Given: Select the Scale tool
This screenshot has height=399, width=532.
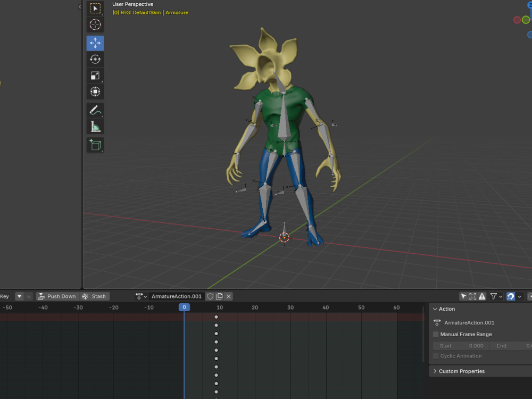Looking at the screenshot, I should (95, 76).
